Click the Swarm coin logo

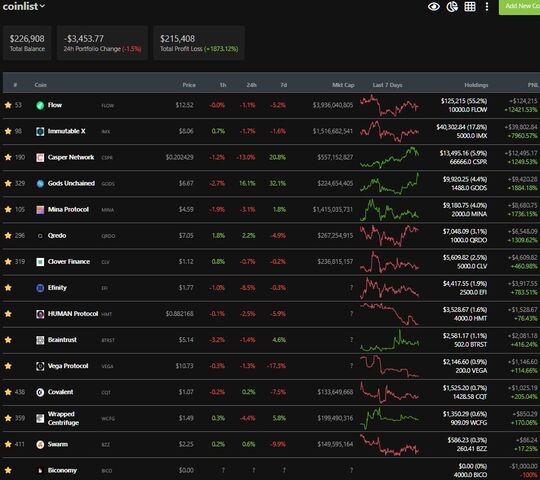coord(40,445)
